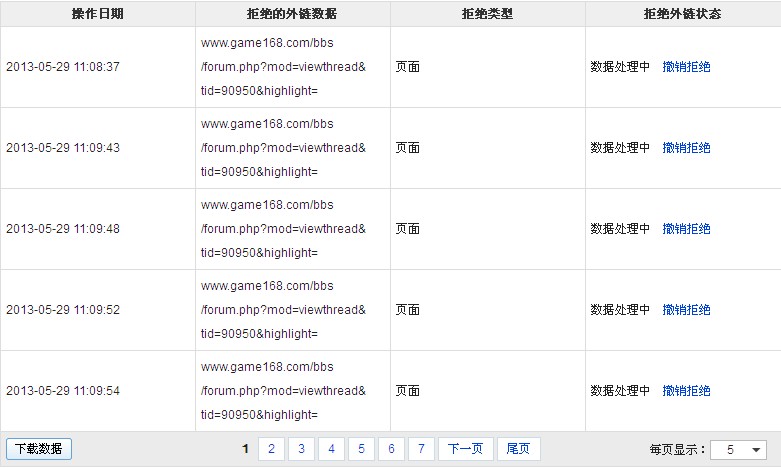This screenshot has width=781, height=468.
Task: Go to page 3
Action: [x=301, y=449]
